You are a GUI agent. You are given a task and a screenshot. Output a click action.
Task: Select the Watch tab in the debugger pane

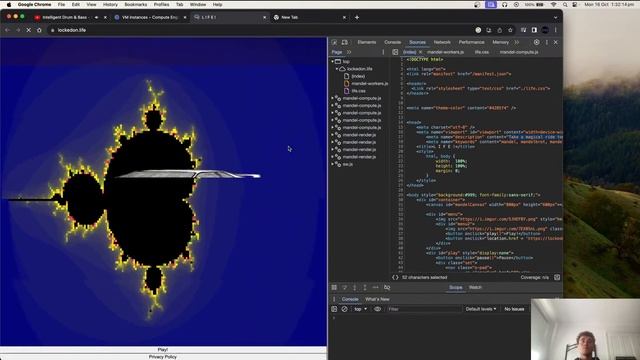475,287
